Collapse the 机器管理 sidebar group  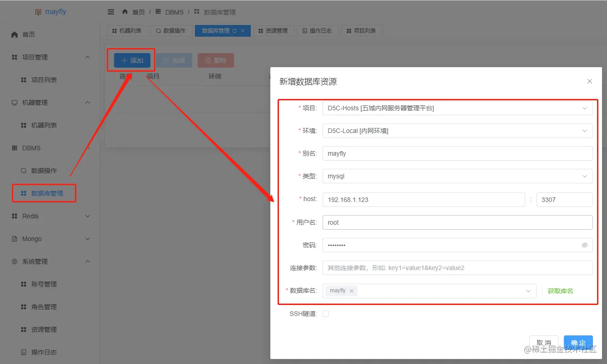coord(88,103)
